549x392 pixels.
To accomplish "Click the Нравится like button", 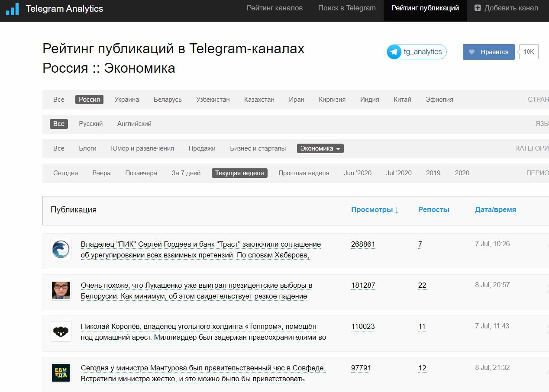I will point(489,52).
